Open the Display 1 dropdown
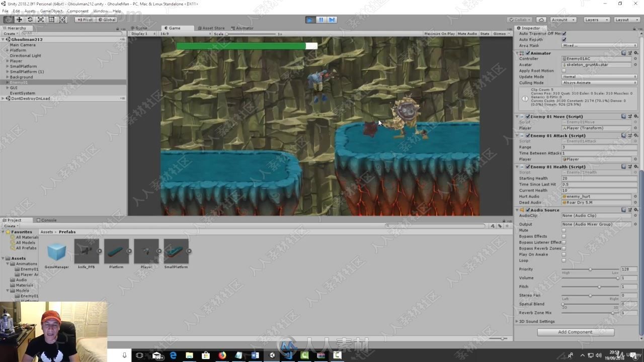 click(x=143, y=34)
